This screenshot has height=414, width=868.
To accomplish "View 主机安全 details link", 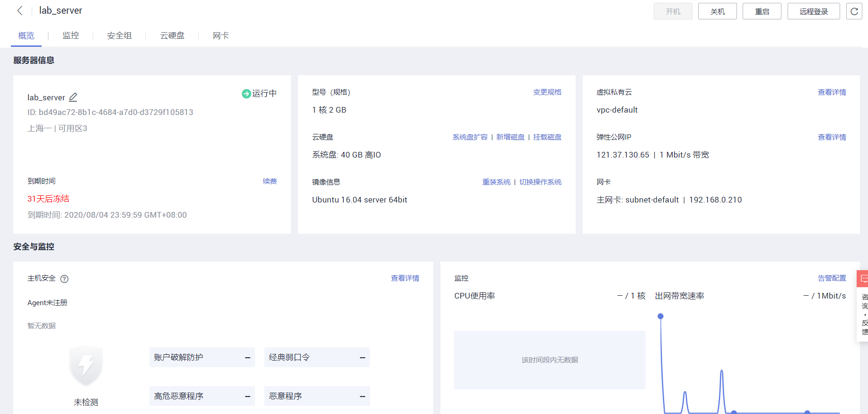I will click(405, 278).
